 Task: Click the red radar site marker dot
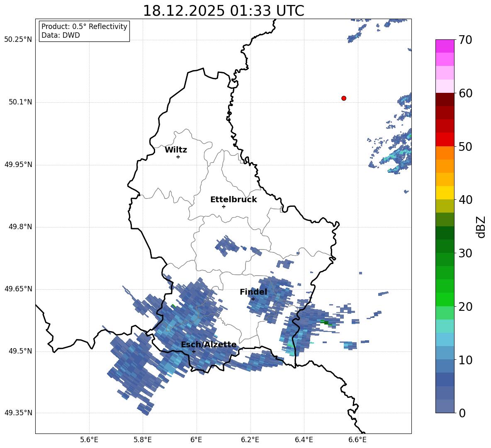[x=344, y=98]
